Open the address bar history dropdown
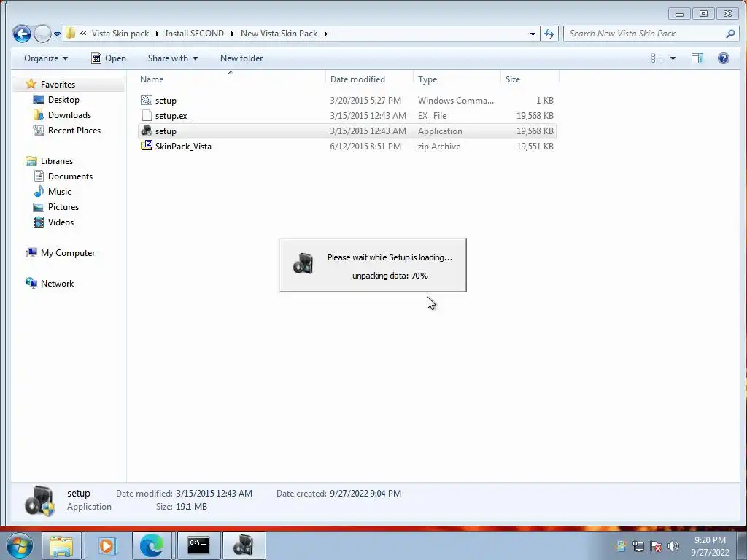Image resolution: width=747 pixels, height=560 pixels. 533,34
